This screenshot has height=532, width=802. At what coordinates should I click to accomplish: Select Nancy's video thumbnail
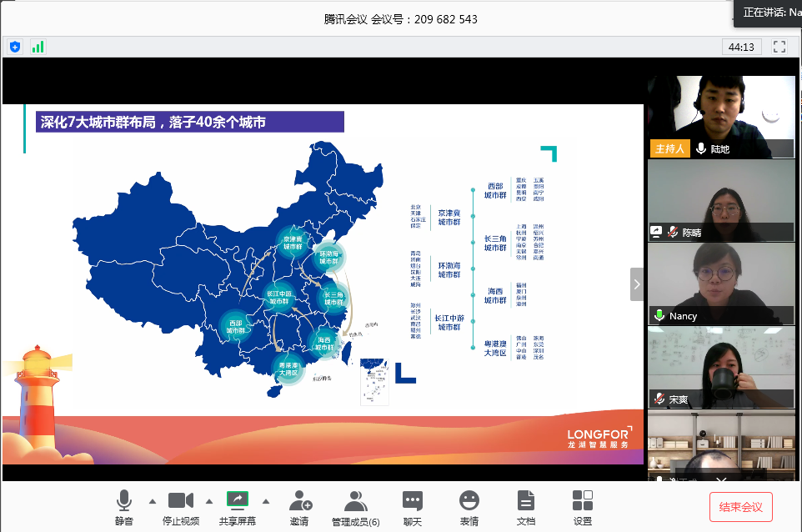tap(721, 282)
